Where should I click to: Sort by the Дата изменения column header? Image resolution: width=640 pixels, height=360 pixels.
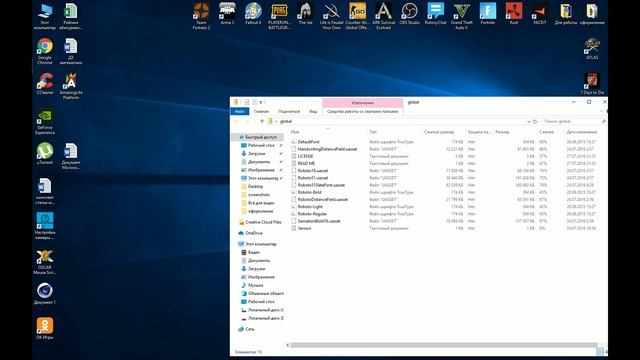[x=582, y=132]
